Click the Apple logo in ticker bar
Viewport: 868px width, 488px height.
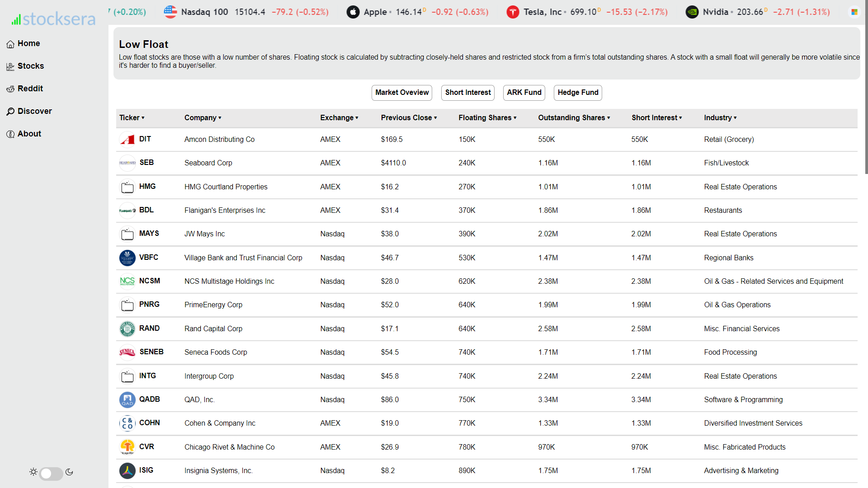tap(353, 12)
